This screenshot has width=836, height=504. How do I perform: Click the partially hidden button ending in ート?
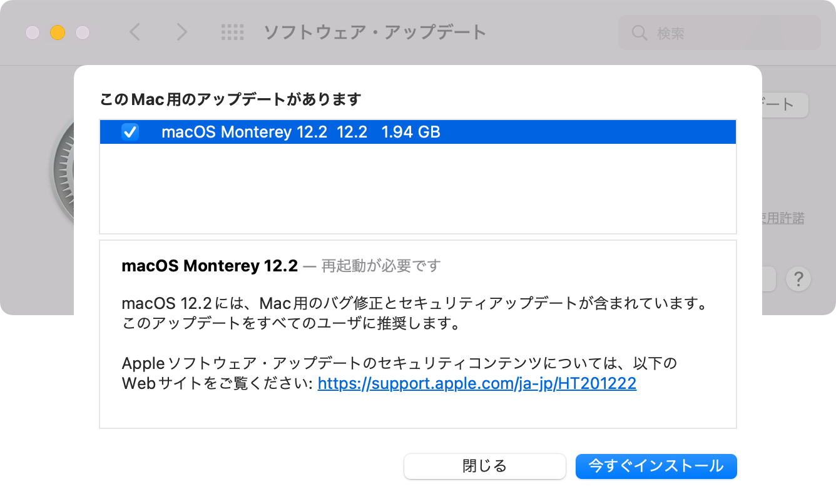pyautogui.click(x=785, y=104)
